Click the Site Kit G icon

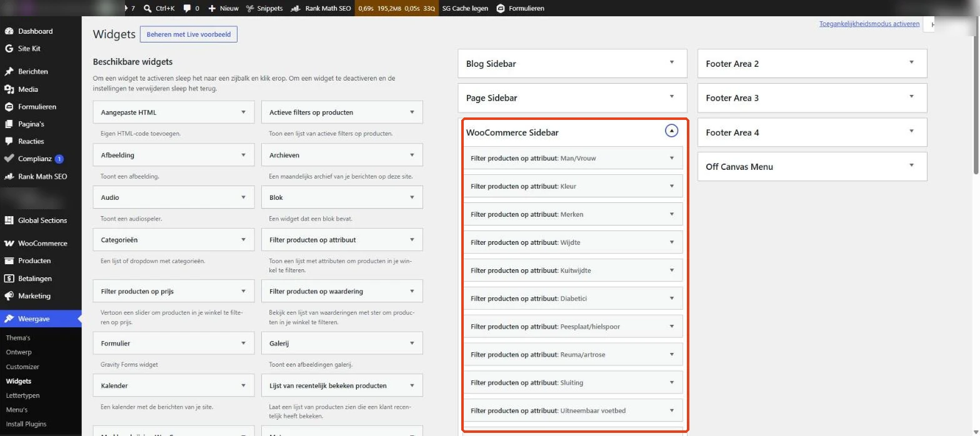click(x=9, y=49)
